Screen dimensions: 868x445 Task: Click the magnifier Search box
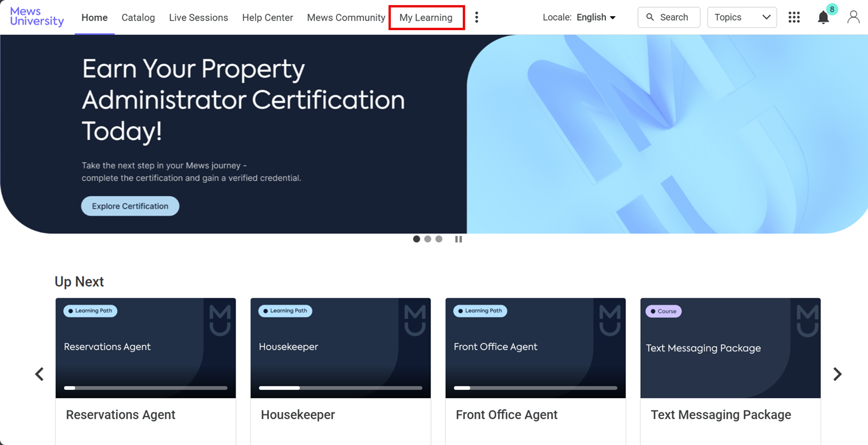click(x=669, y=17)
